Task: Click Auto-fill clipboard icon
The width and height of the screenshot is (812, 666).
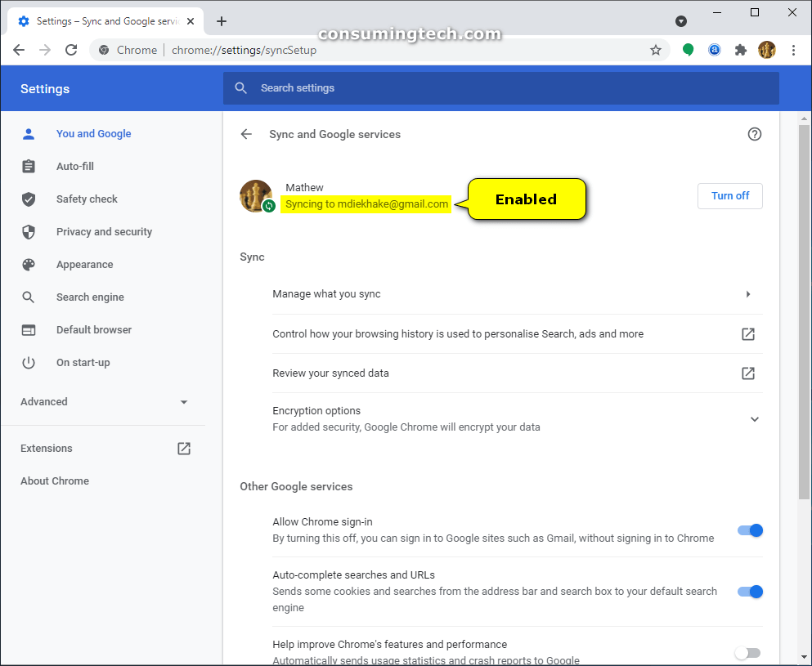Action: (x=29, y=166)
